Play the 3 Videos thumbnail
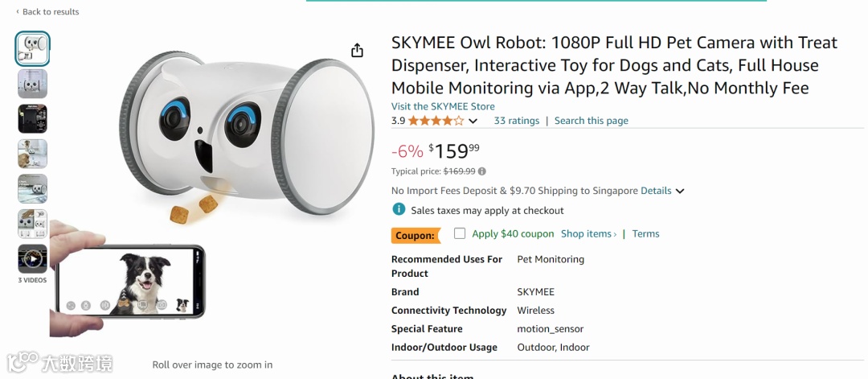 click(x=33, y=259)
